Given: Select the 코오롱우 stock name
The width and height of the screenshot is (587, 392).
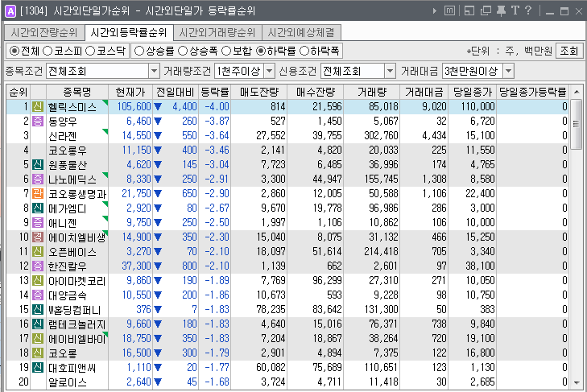Looking at the screenshot, I should point(68,151).
